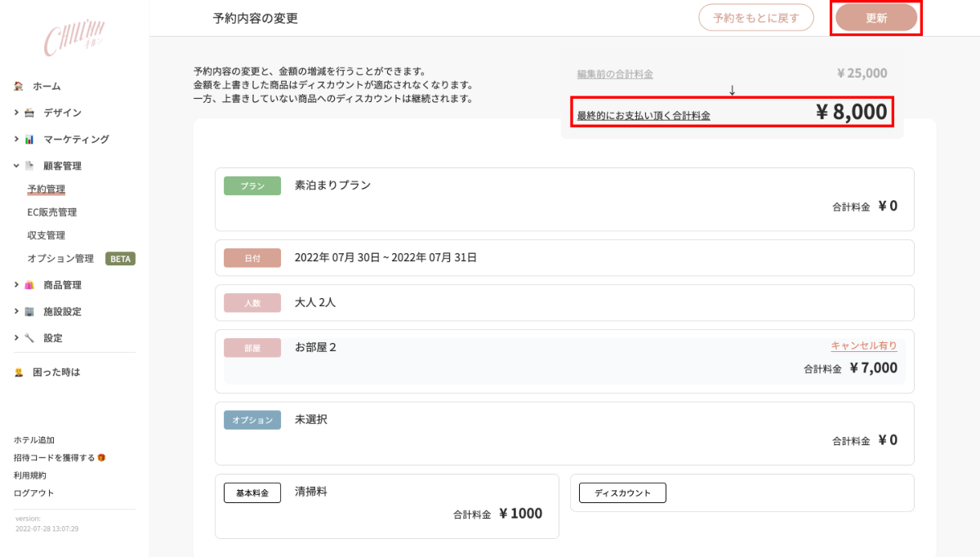The height and width of the screenshot is (557, 980).
Task: Click the help person icon
Action: (x=19, y=372)
